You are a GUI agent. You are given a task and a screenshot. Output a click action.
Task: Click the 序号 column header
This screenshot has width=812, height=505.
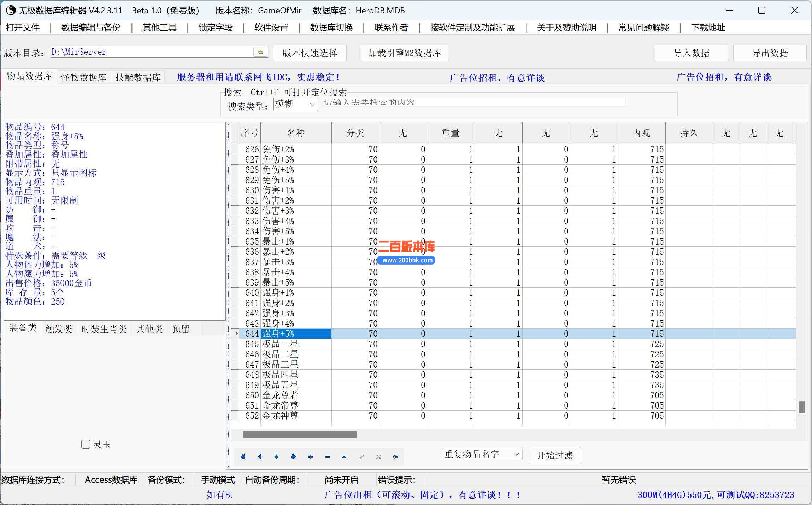coord(249,133)
